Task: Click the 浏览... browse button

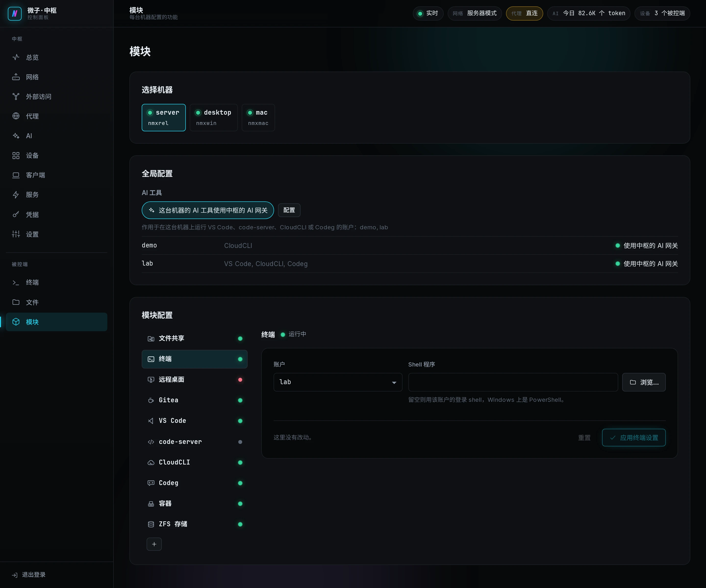Action: 644,382
